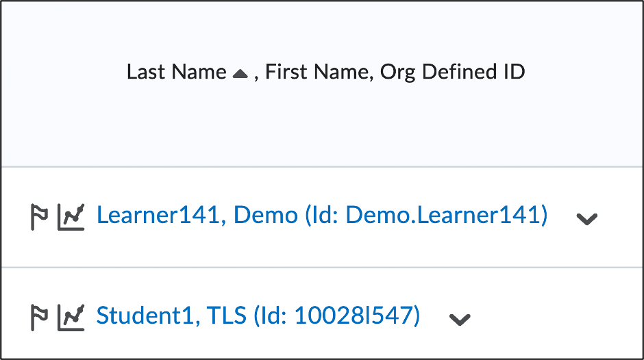Open the progress chart icon for Learner141
644x360 pixels.
coord(71,216)
